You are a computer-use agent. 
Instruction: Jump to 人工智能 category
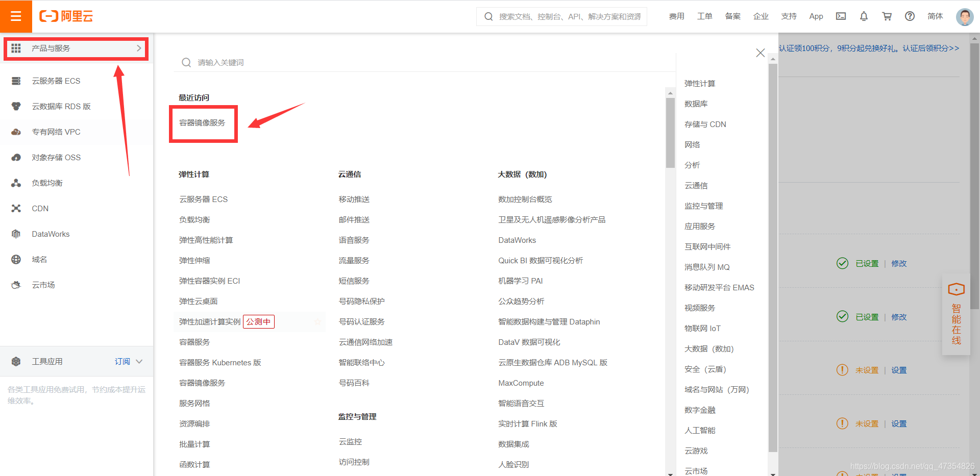(x=700, y=430)
